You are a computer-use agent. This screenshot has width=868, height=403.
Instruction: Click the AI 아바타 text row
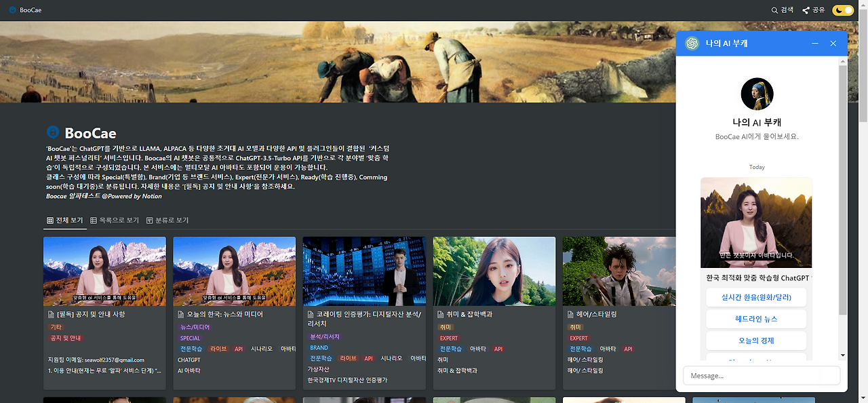point(189,370)
